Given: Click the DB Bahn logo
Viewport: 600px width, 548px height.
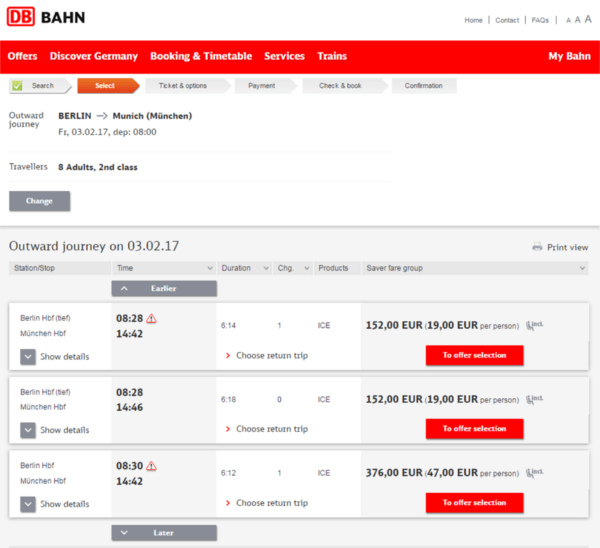Looking at the screenshot, I should coord(46,17).
